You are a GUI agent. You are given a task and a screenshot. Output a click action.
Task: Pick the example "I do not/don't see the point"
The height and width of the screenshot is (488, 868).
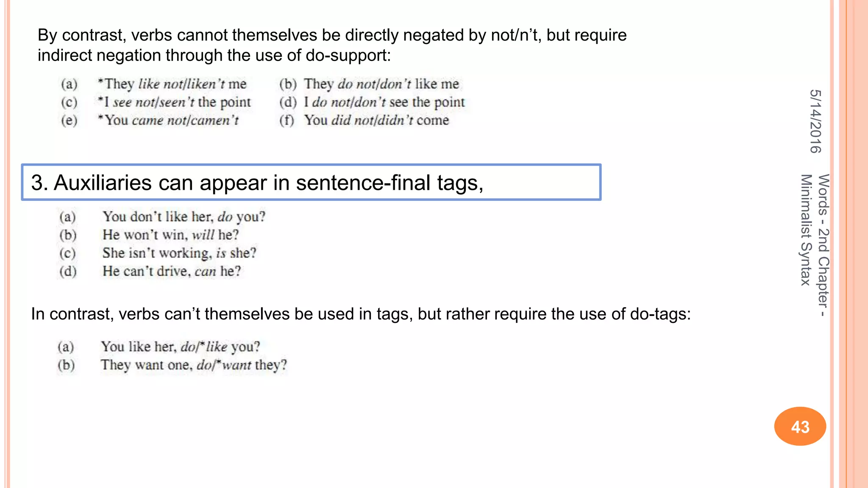384,102
